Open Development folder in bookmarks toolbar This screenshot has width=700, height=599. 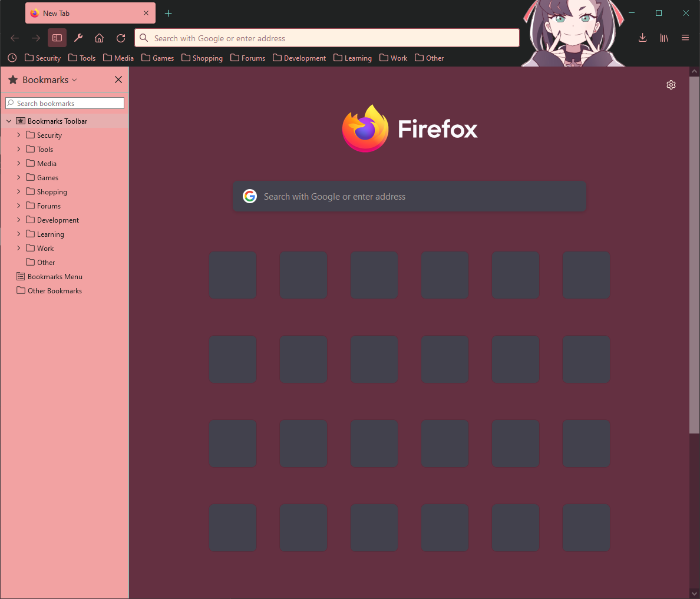point(299,58)
